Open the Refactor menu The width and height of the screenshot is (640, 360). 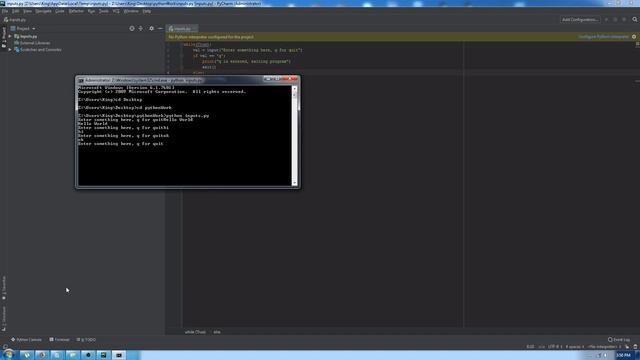76,11
